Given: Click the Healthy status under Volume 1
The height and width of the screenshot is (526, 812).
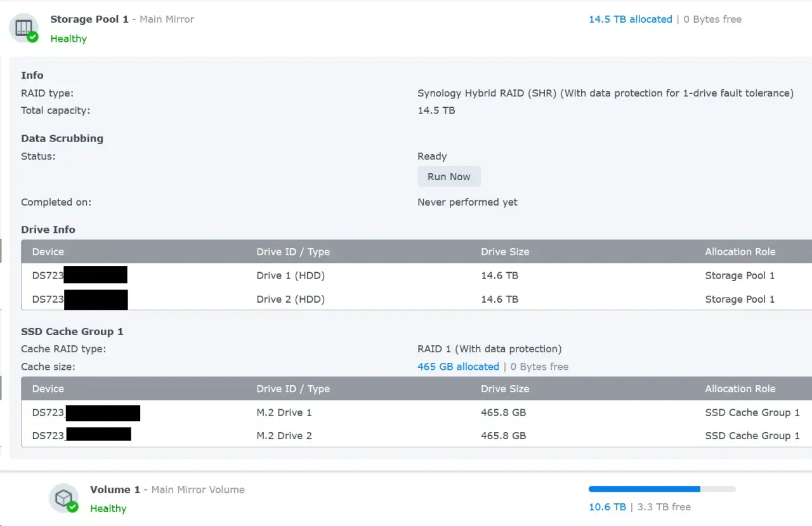Looking at the screenshot, I should [x=108, y=509].
